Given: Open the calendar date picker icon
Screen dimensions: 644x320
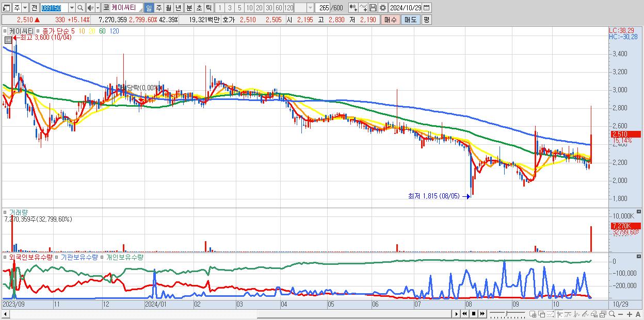Looking at the screenshot, I should tap(426, 8).
